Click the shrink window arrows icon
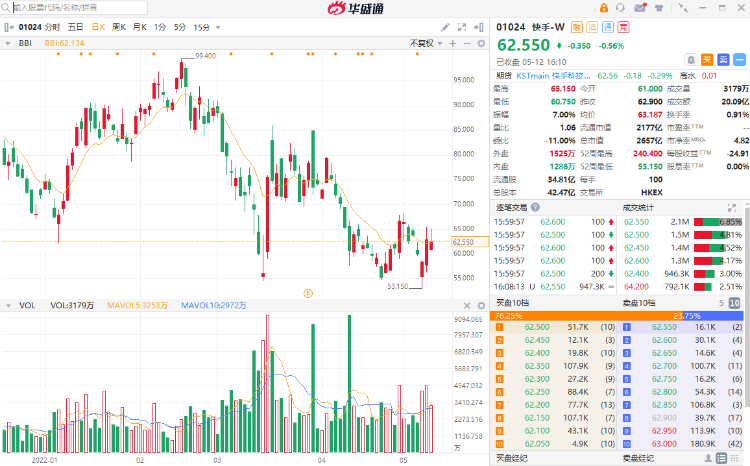This screenshot has width=750, height=466. click(x=683, y=8)
